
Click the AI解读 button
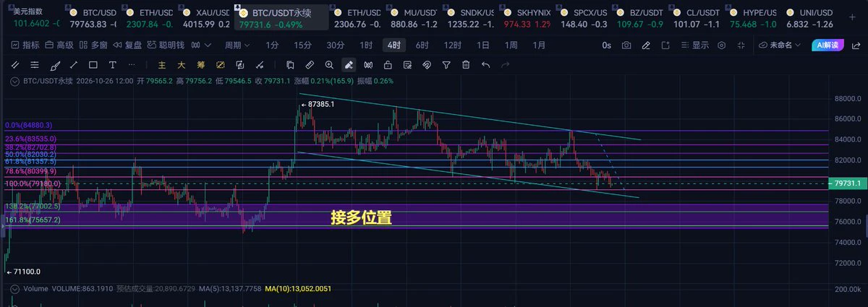point(827,45)
